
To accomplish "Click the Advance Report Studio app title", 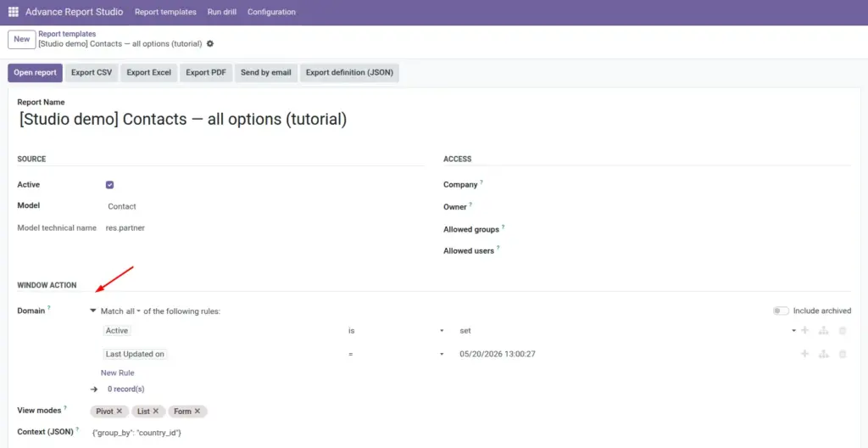I will click(75, 12).
